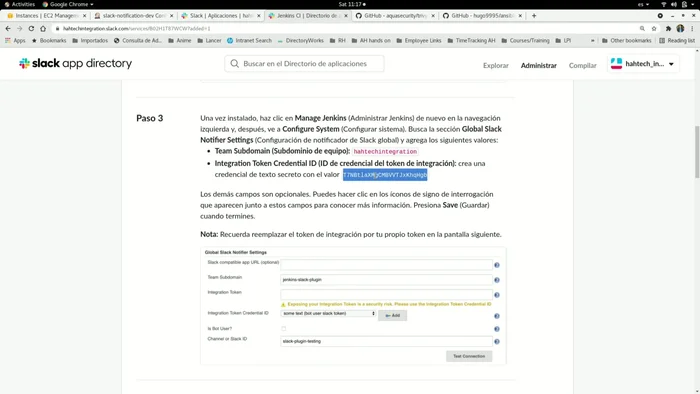Close the Jenkins CI Directorio tab
The height and width of the screenshot is (394, 700).
pos(346,16)
